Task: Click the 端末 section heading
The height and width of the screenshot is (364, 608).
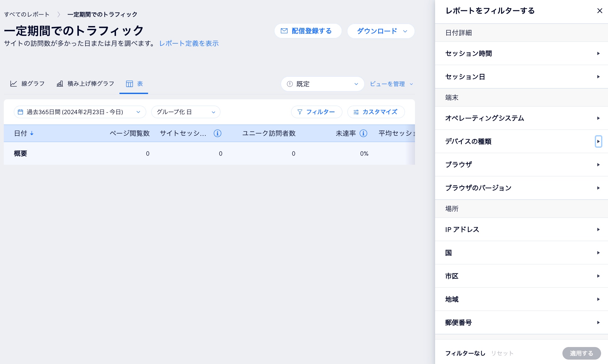Action: tap(452, 97)
